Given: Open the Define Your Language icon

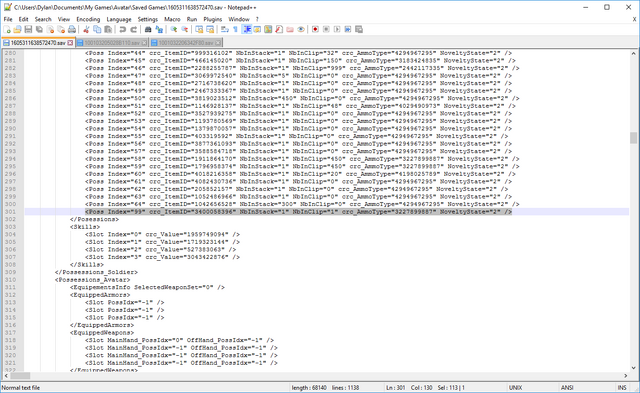Looking at the screenshot, I should [257, 29].
